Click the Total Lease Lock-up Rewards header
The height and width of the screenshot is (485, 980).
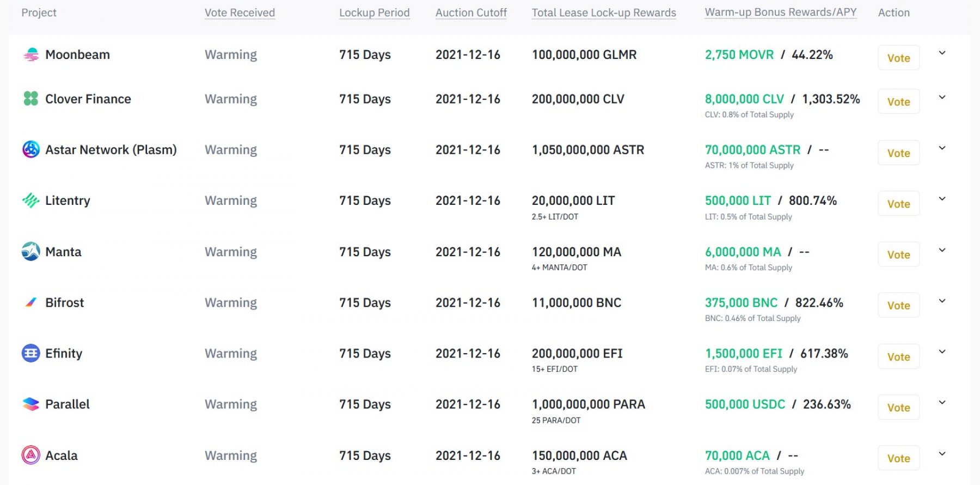pyautogui.click(x=604, y=13)
